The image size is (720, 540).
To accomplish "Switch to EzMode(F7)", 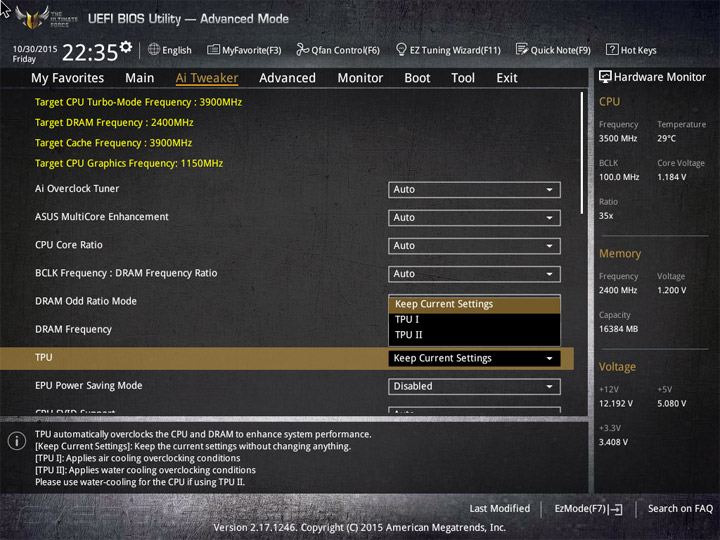I will tap(580, 509).
